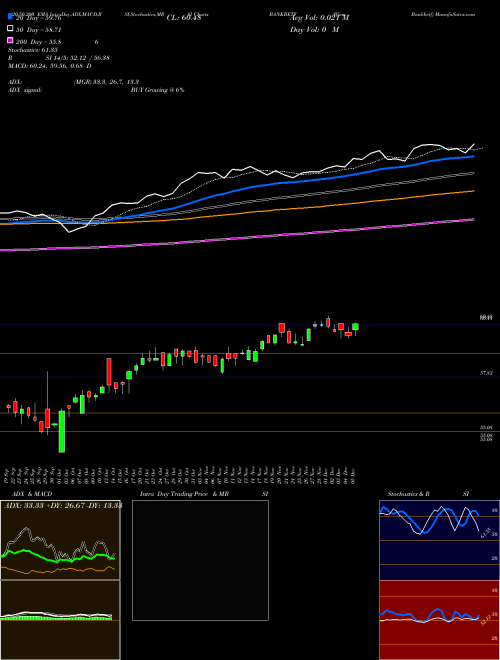Click the magenta 200 Day legend swatch
Viewport: 500px width, 660px height.
11,41
